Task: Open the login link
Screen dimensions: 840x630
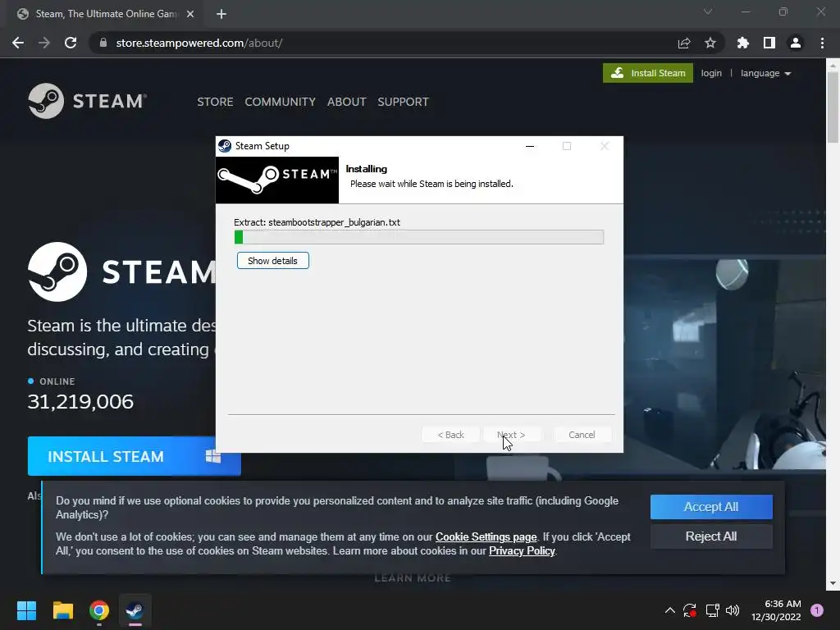Action: (711, 73)
